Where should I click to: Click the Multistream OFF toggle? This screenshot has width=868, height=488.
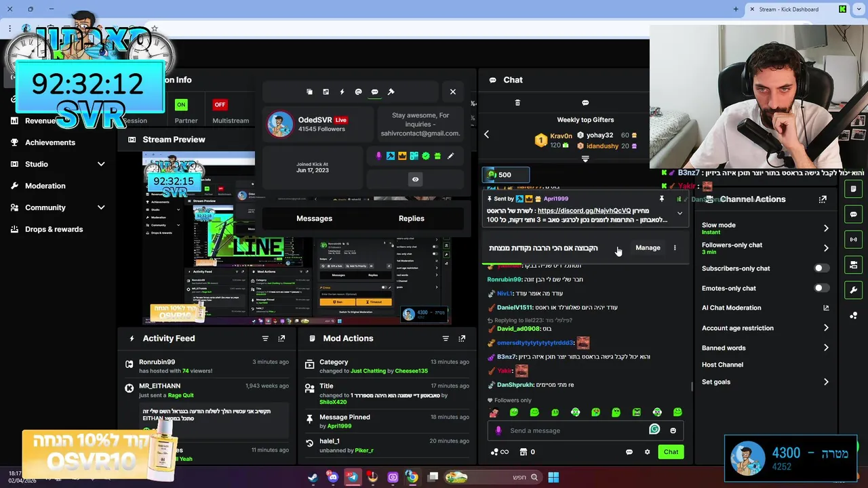click(220, 105)
